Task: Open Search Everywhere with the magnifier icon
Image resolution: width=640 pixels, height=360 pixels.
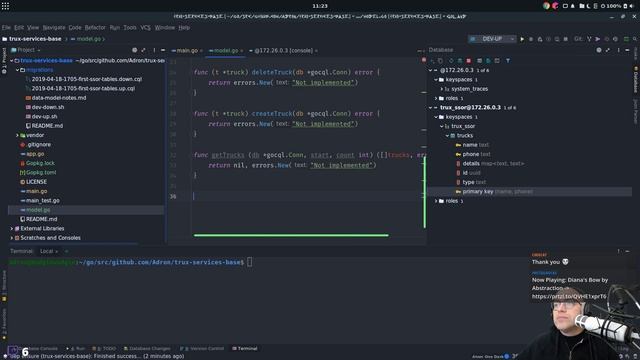Action: point(635,39)
